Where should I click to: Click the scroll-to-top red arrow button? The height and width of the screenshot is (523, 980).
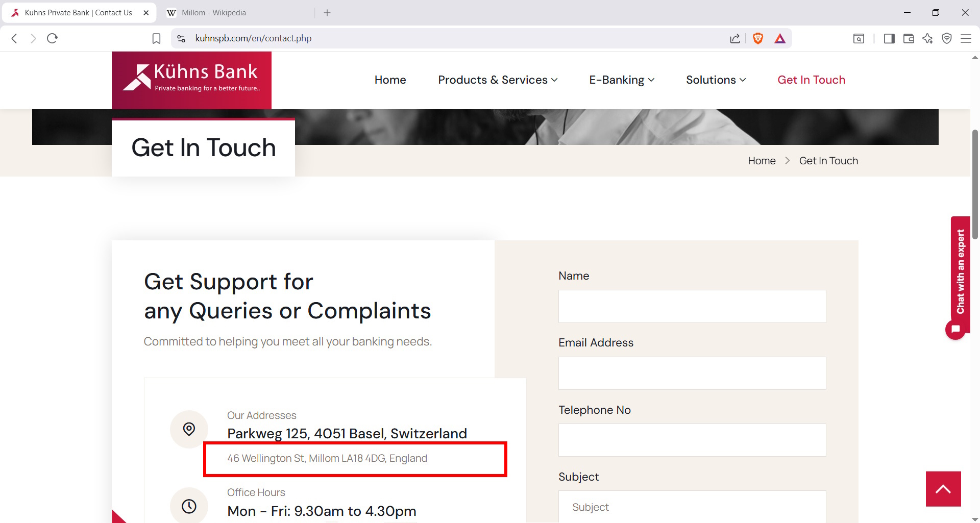[x=943, y=489]
